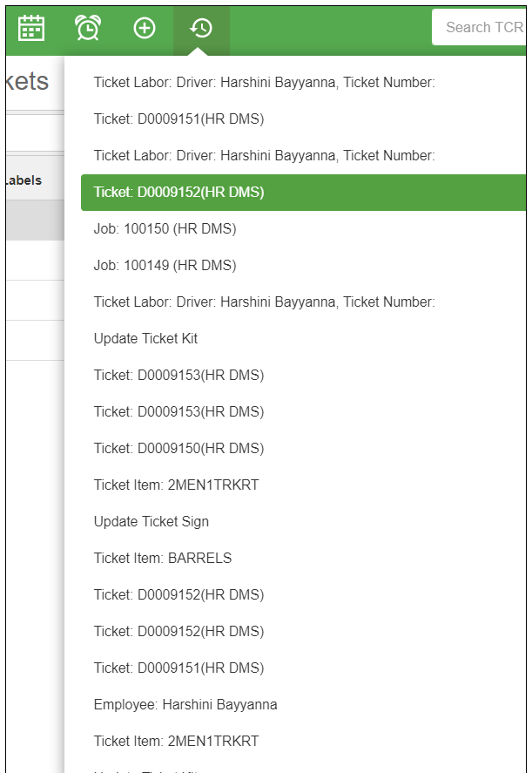This screenshot has height=773, width=532.
Task: Open Ticket Labor entry just below Job: 100149
Action: pos(264,302)
